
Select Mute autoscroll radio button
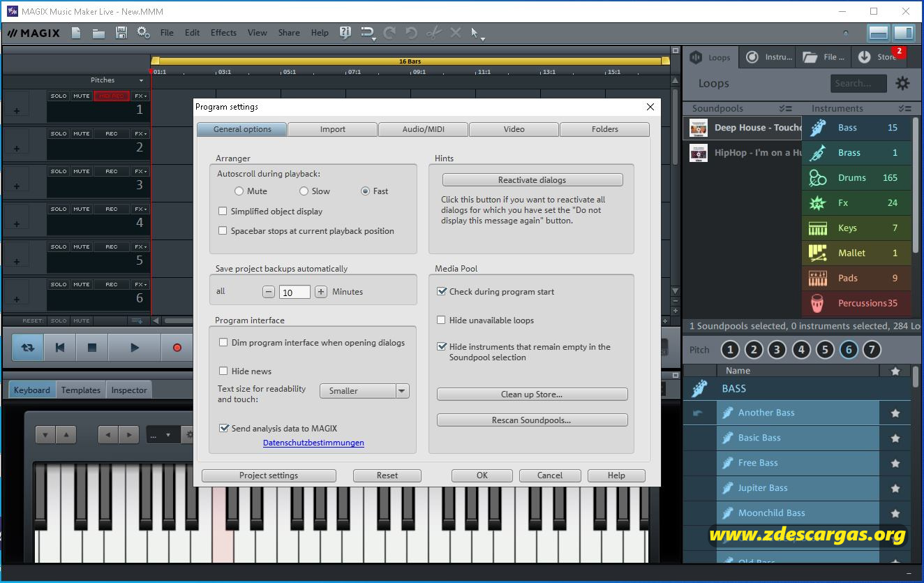pos(239,191)
